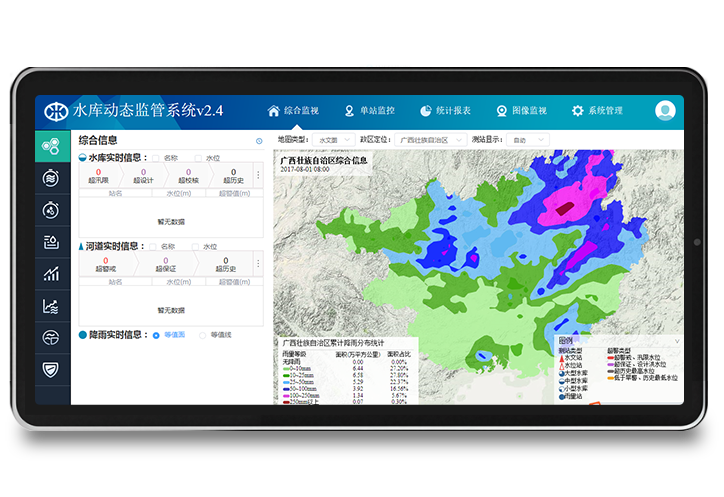Select the 等值线 radio button
The width and height of the screenshot is (724, 497).
204,335
